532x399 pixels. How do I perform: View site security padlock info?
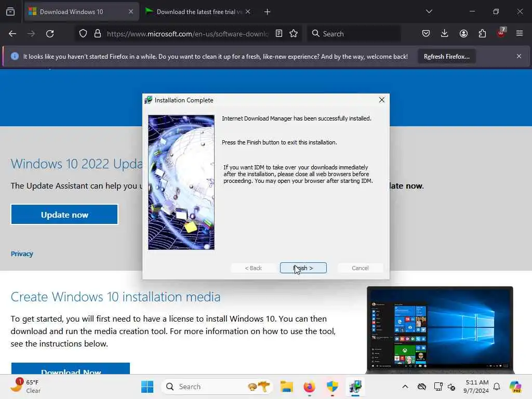coord(98,34)
